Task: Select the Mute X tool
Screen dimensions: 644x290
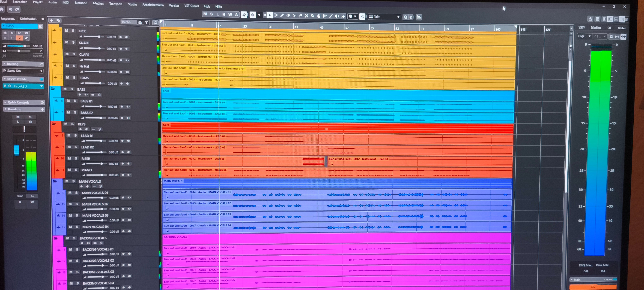Action: pos(307,16)
